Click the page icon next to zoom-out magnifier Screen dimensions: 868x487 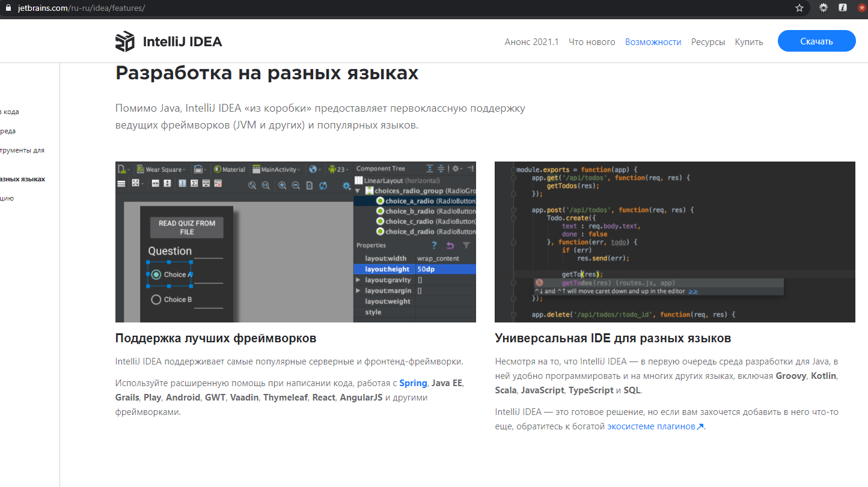[310, 185]
